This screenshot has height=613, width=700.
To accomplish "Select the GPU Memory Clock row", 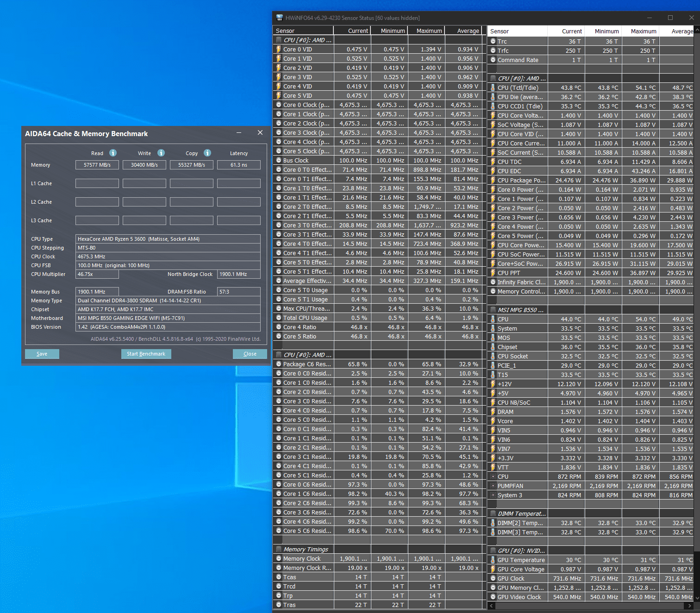I will 590,588.
